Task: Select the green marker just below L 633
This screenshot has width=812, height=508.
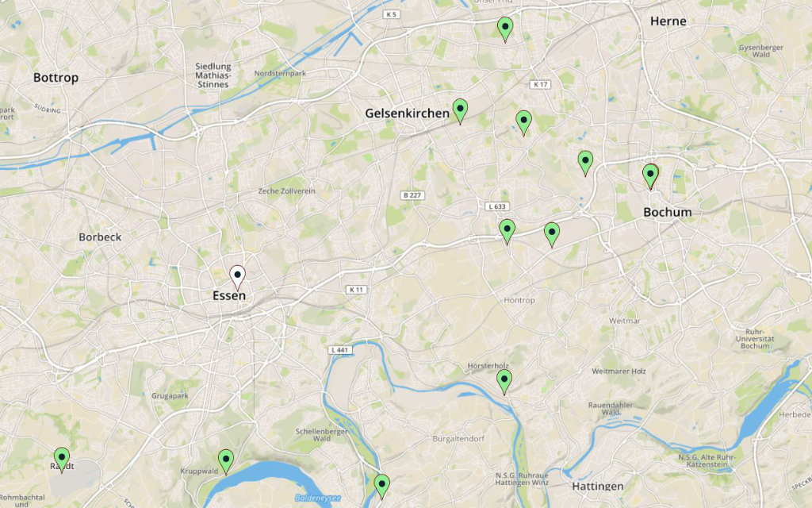Action: (x=507, y=231)
